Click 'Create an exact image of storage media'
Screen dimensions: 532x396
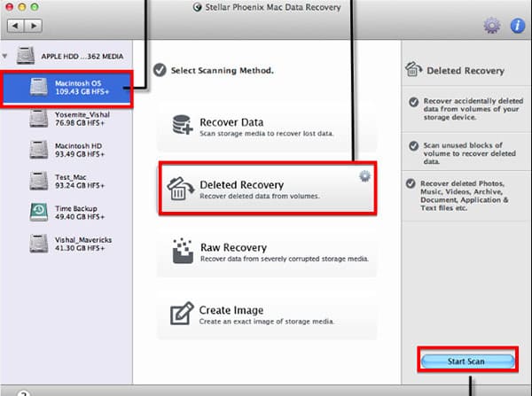[267, 322]
